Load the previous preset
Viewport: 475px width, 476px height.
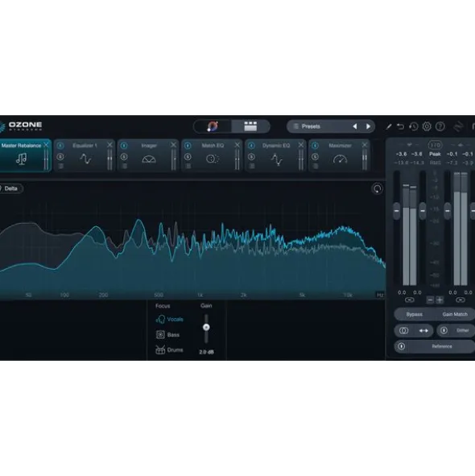(354, 126)
